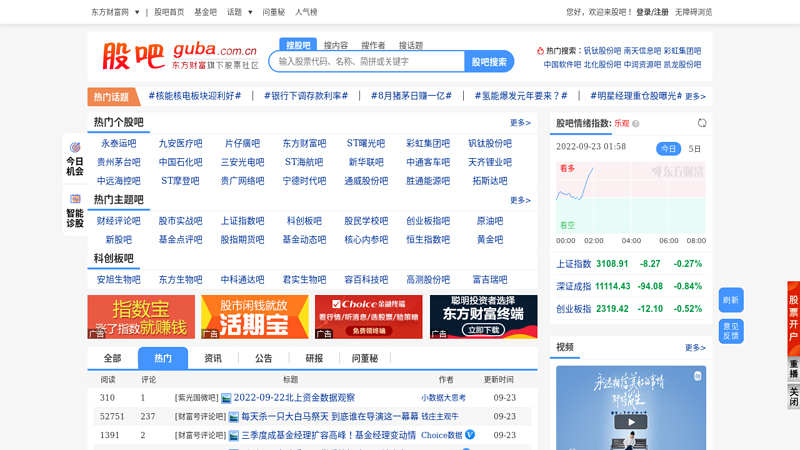
Task: Switch to 资讯 posts tab
Action: click(x=213, y=358)
